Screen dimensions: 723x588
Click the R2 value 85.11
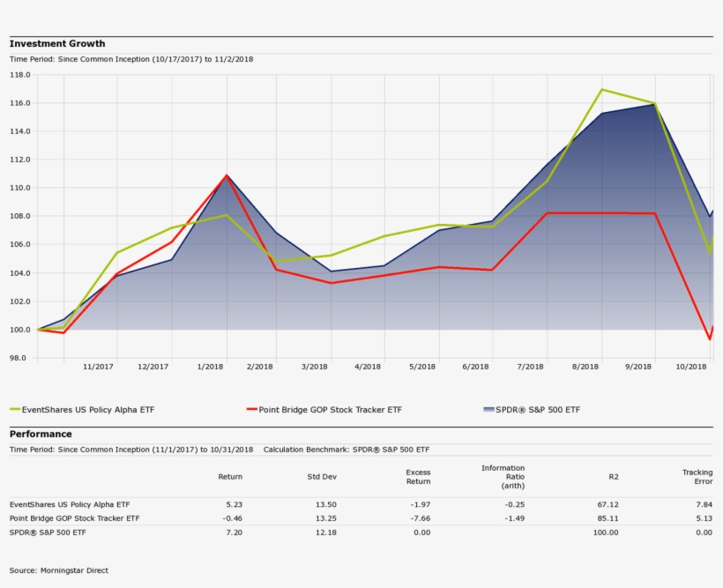tap(608, 518)
